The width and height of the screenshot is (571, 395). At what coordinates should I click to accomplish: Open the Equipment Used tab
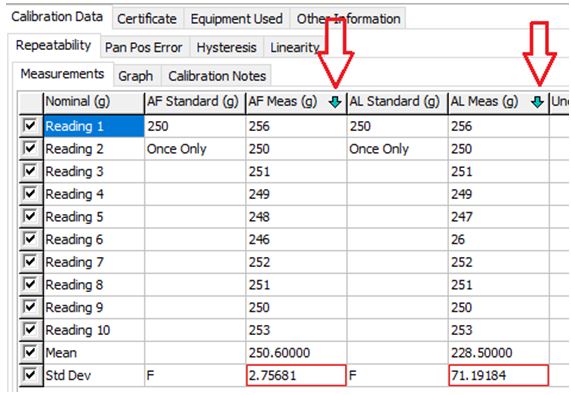pyautogui.click(x=237, y=19)
